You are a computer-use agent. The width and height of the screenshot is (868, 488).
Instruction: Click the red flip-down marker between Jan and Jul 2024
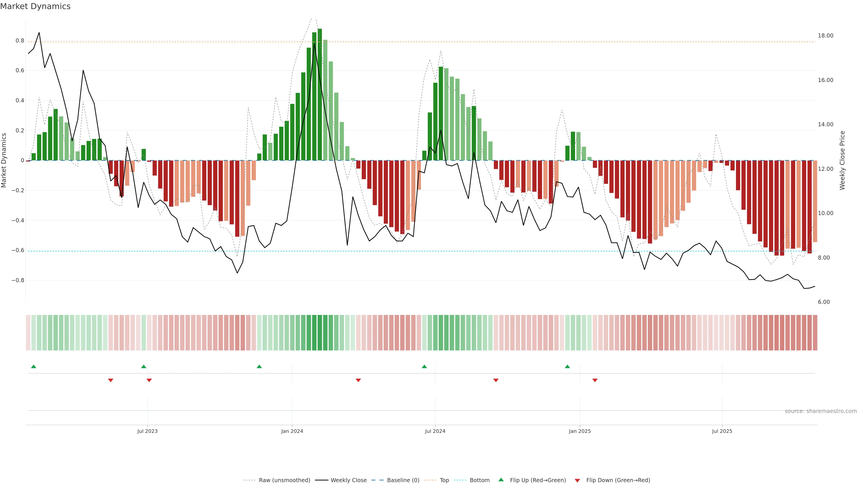pos(358,380)
